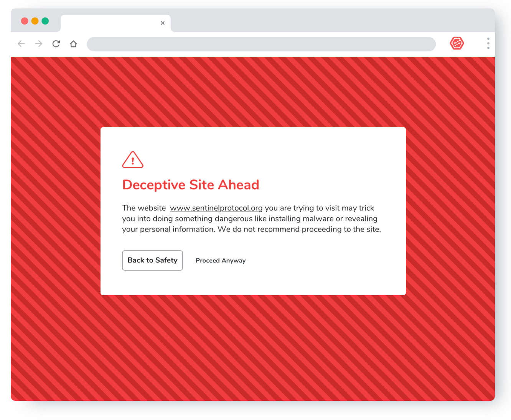Click the browser back arrow
This screenshot has height=420, width=511.
tap(21, 44)
